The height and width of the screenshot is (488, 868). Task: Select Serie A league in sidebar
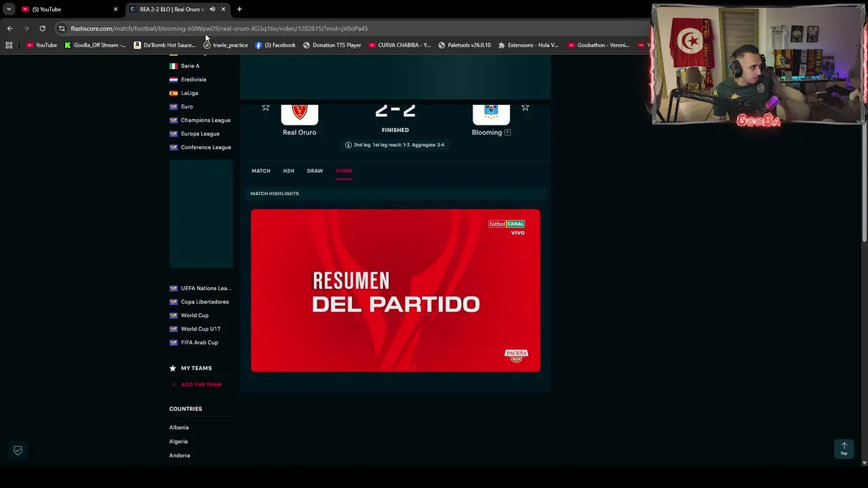[x=190, y=66]
